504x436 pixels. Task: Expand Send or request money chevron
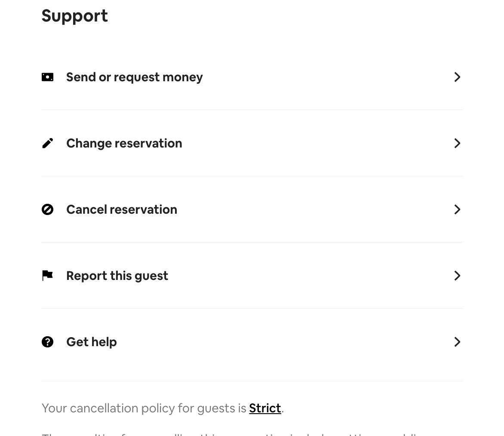(457, 77)
